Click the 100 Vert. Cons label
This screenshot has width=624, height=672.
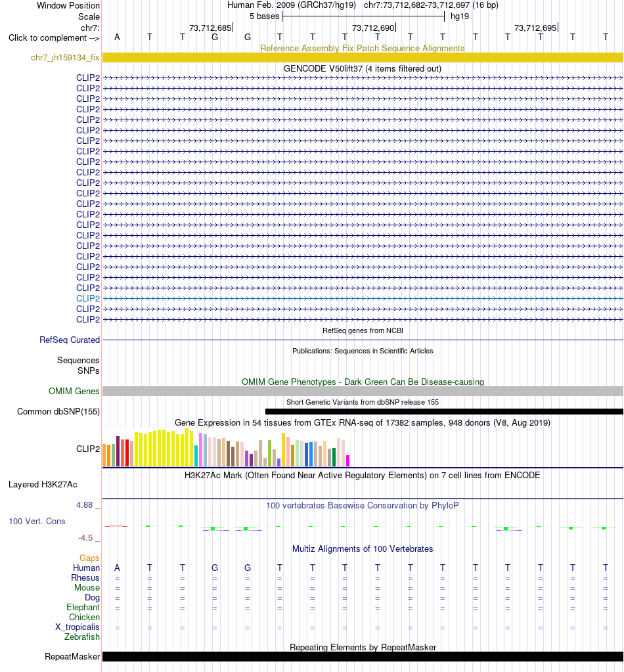coord(37,521)
